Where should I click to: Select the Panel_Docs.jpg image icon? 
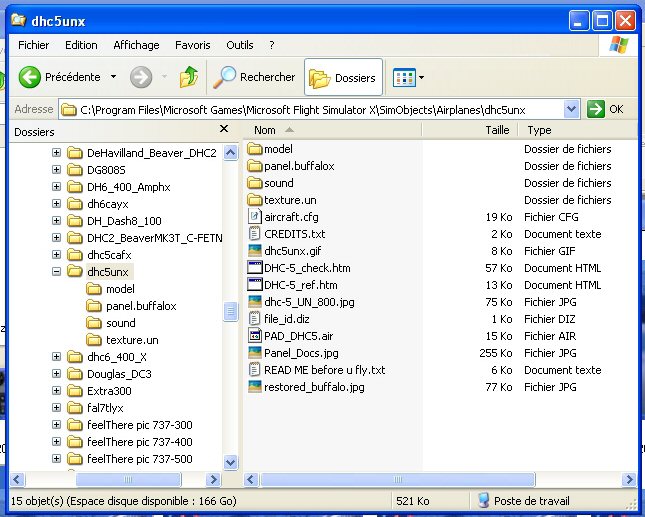tap(255, 353)
